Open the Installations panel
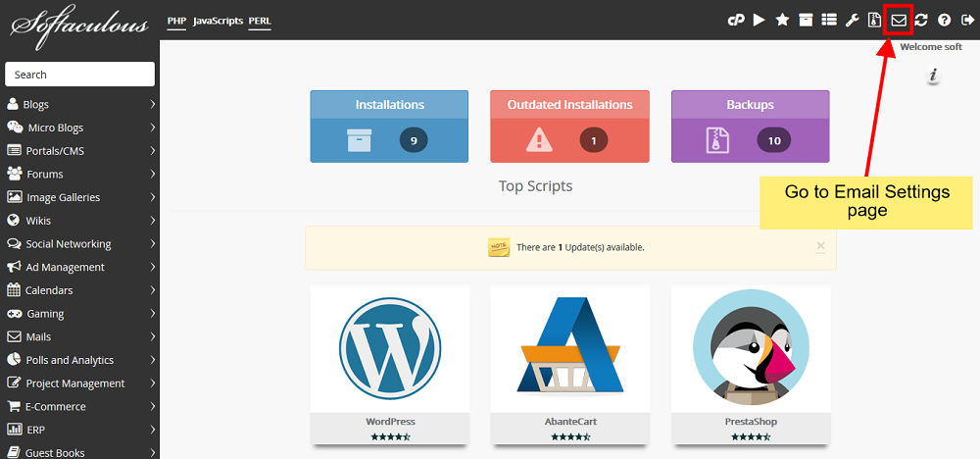980x459 pixels. [389, 127]
